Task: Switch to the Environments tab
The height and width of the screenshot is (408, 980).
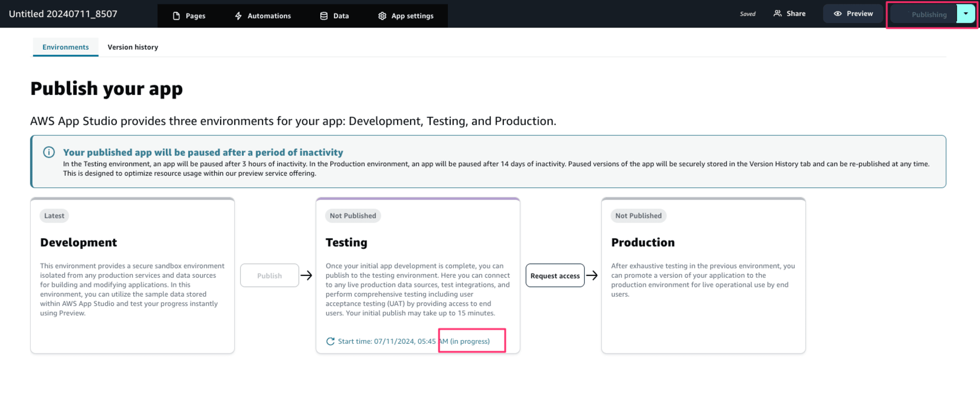Action: tap(66, 47)
